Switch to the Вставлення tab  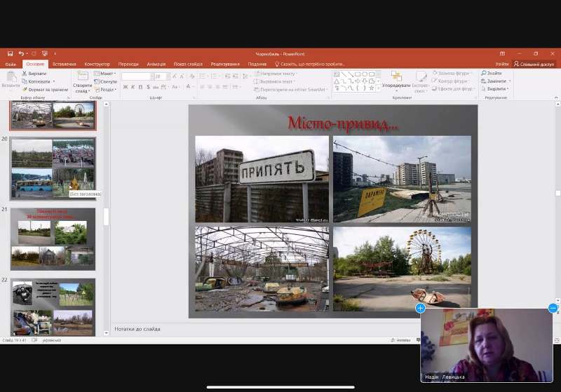click(64, 64)
